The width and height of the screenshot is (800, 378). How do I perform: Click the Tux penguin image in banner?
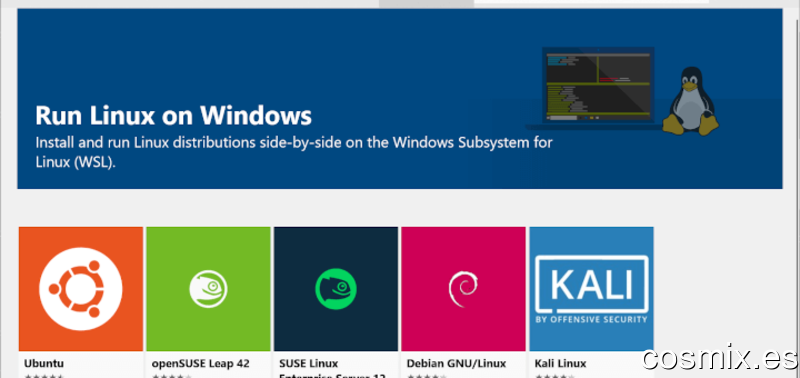[690, 101]
